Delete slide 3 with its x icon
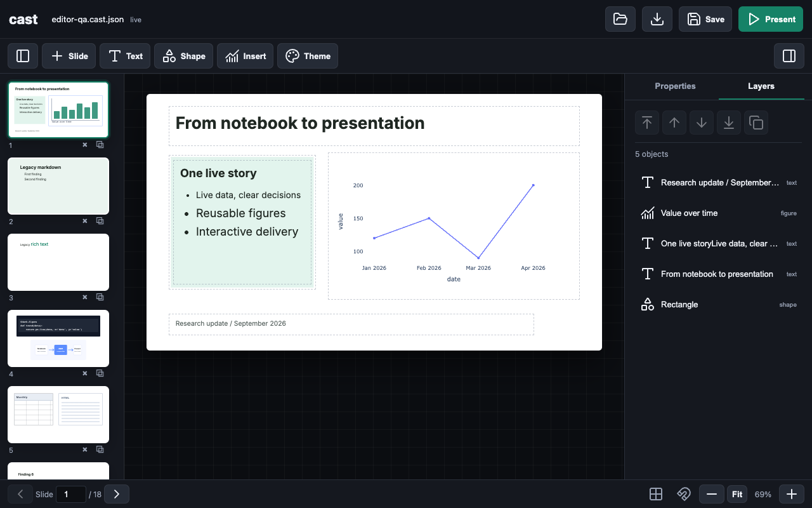 point(85,297)
